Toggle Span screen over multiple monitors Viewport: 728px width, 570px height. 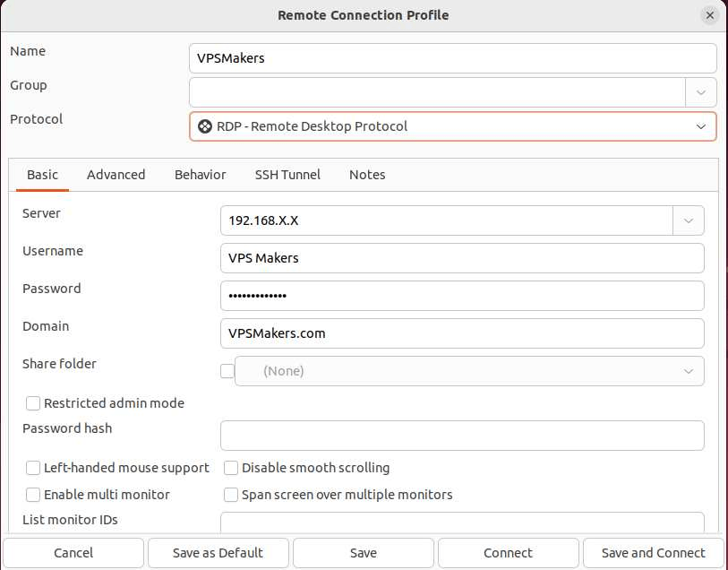click(x=231, y=495)
